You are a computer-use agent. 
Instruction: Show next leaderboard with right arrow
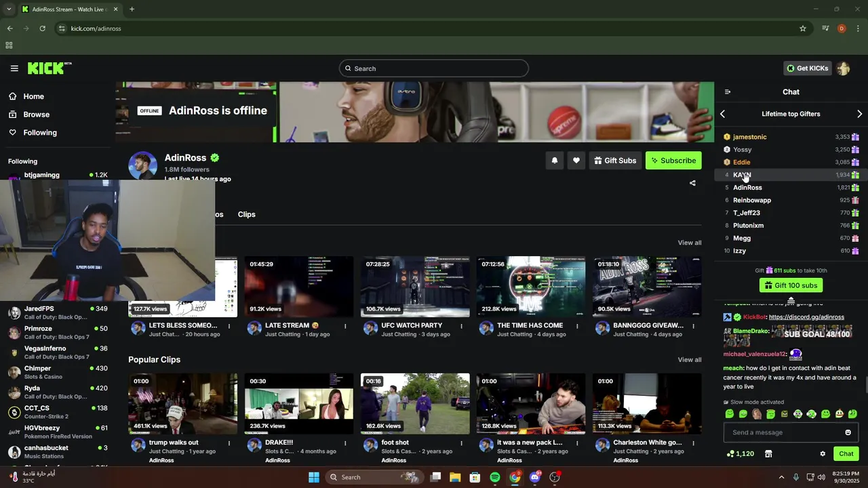click(859, 114)
